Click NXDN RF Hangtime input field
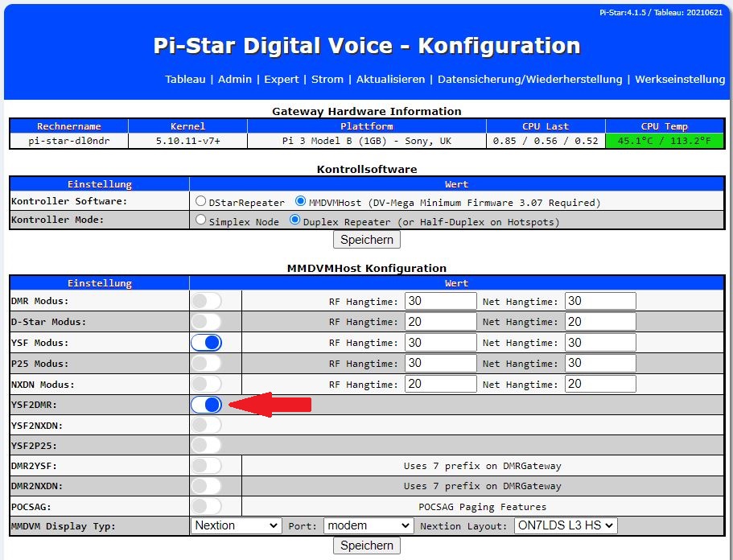The image size is (733, 560). (440, 385)
